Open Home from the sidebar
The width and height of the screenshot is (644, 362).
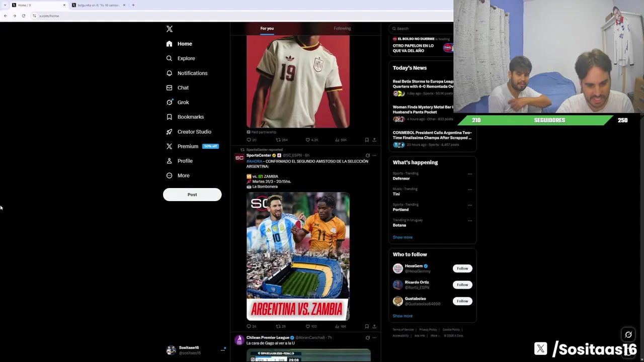pyautogui.click(x=180, y=44)
